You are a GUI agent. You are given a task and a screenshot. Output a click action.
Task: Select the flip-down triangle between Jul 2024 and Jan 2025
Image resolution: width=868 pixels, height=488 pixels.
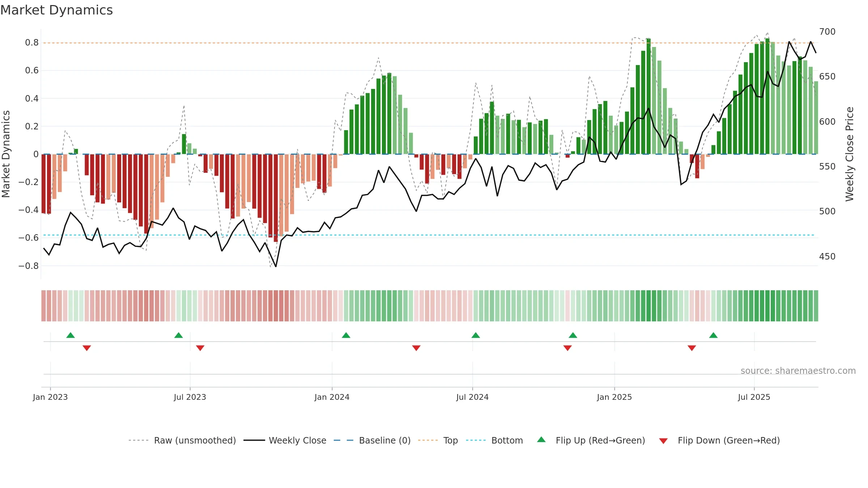[567, 348]
